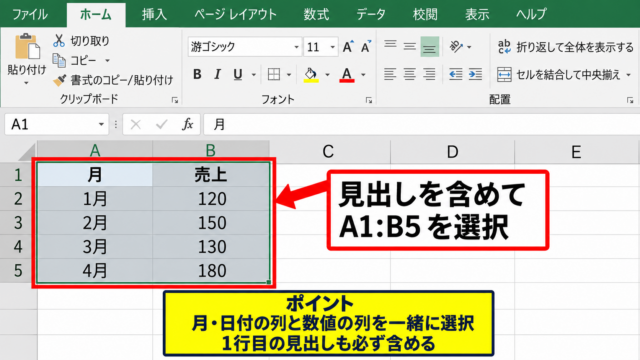Toggle bottom vertical alignment
Image resolution: width=640 pixels, height=360 pixels.
[429, 46]
